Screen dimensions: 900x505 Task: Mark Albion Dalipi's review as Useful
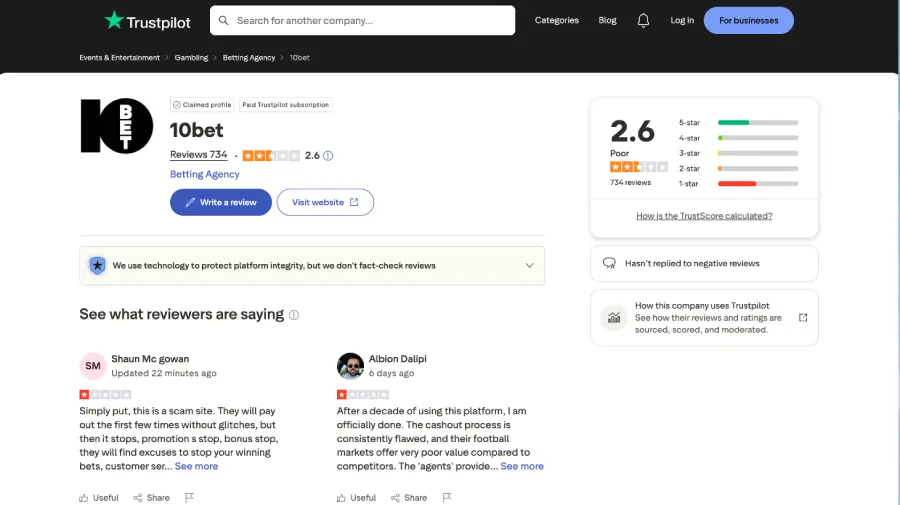pos(356,498)
